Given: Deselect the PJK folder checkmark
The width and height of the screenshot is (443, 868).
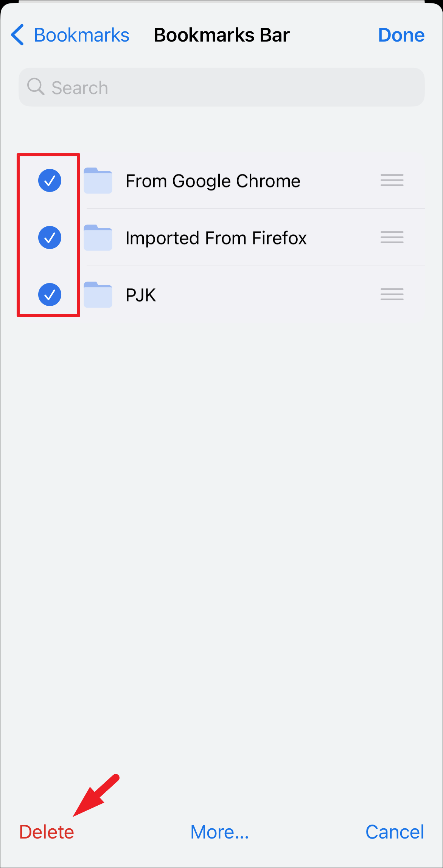Looking at the screenshot, I should coord(50,295).
